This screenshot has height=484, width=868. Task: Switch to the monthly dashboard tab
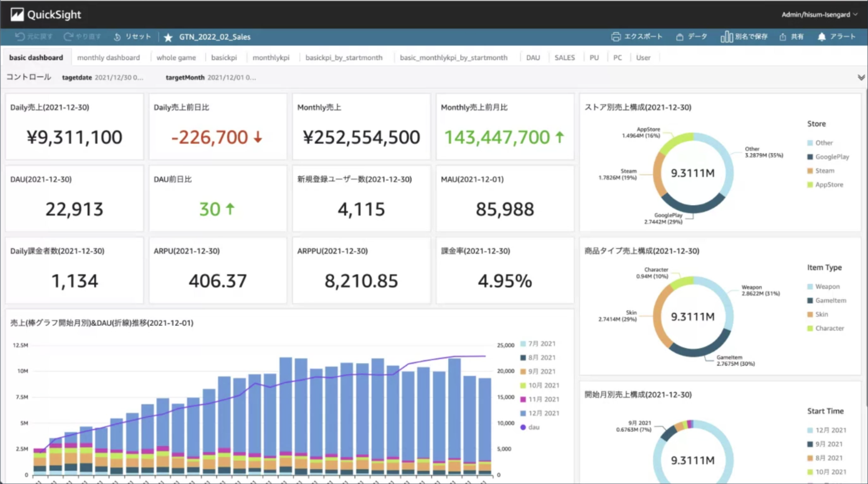click(x=108, y=58)
